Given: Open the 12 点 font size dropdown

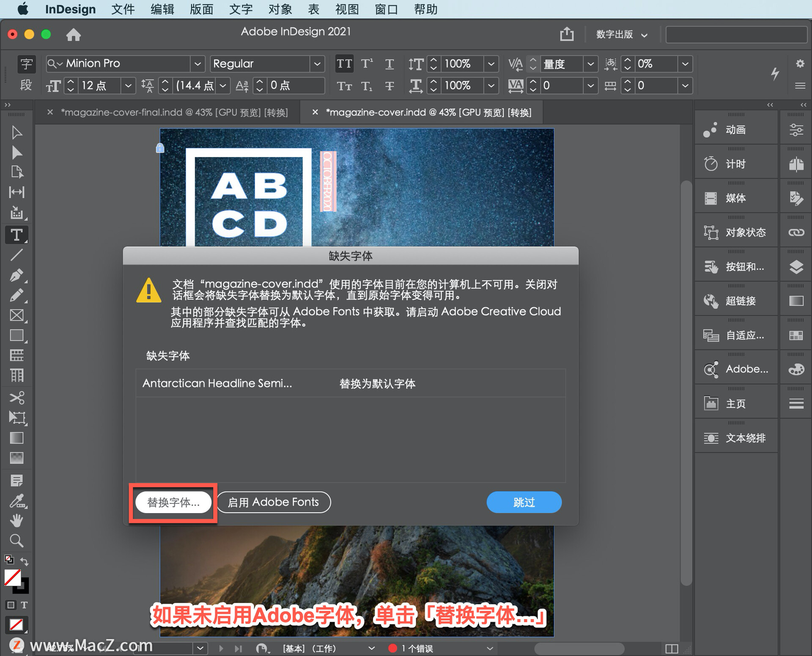Looking at the screenshot, I should 128,86.
